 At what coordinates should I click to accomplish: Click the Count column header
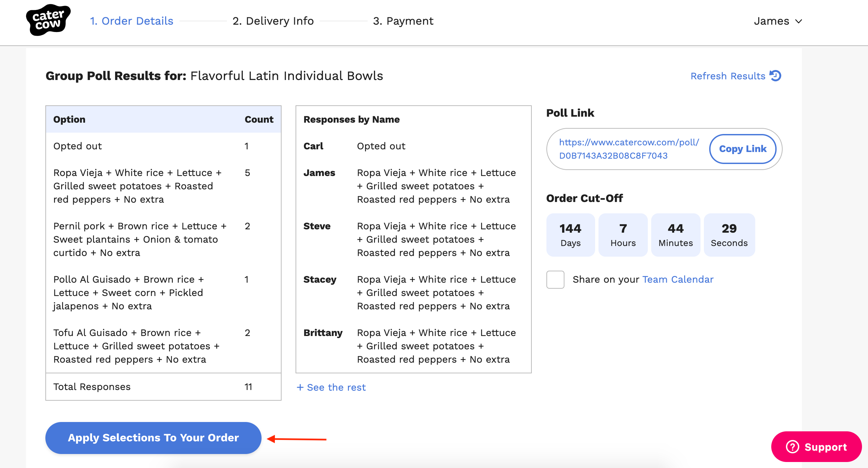[x=259, y=119]
